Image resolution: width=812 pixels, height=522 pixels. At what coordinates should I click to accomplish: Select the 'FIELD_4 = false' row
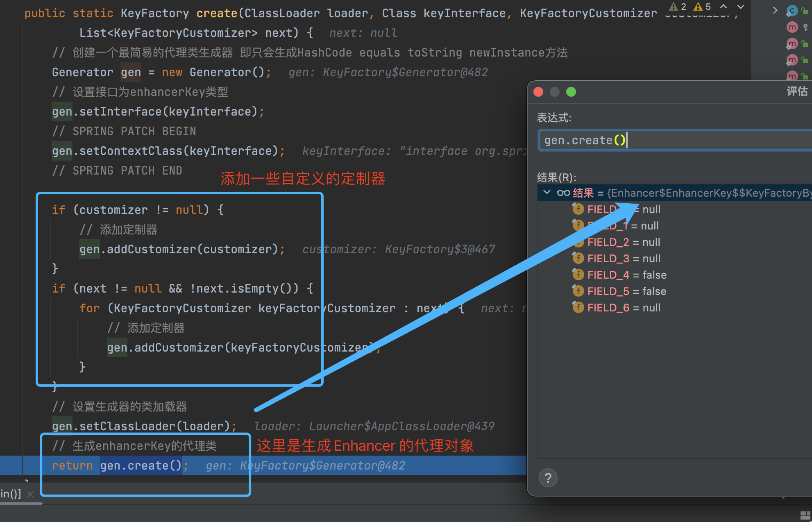[675, 275]
